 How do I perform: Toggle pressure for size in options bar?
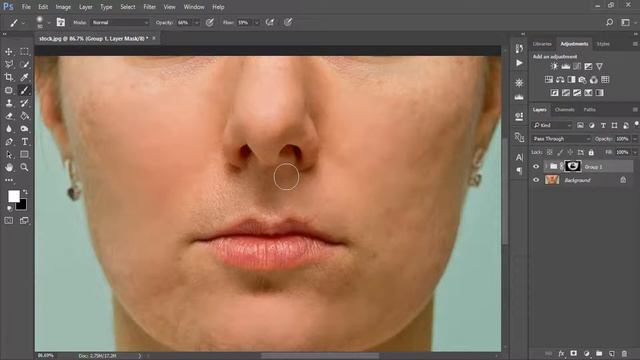[x=288, y=22]
